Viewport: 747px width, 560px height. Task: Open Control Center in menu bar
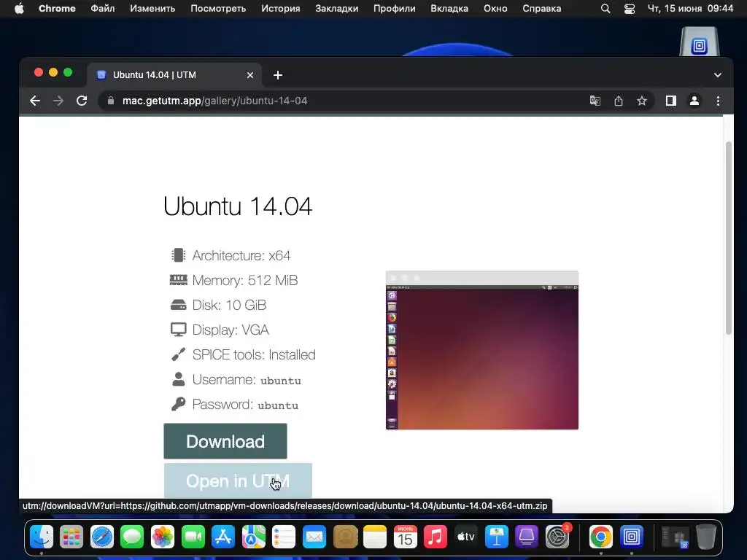(x=630, y=8)
